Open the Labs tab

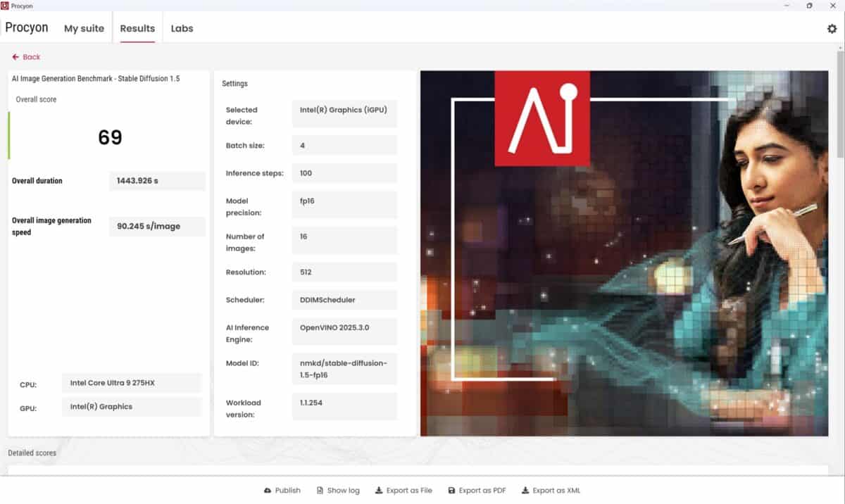(x=182, y=29)
